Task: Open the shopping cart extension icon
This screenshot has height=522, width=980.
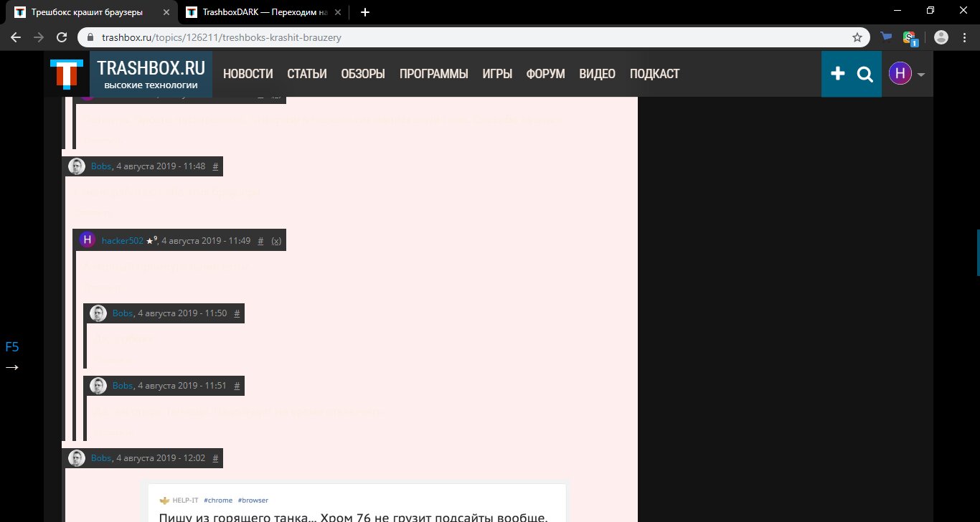Action: 887,37
